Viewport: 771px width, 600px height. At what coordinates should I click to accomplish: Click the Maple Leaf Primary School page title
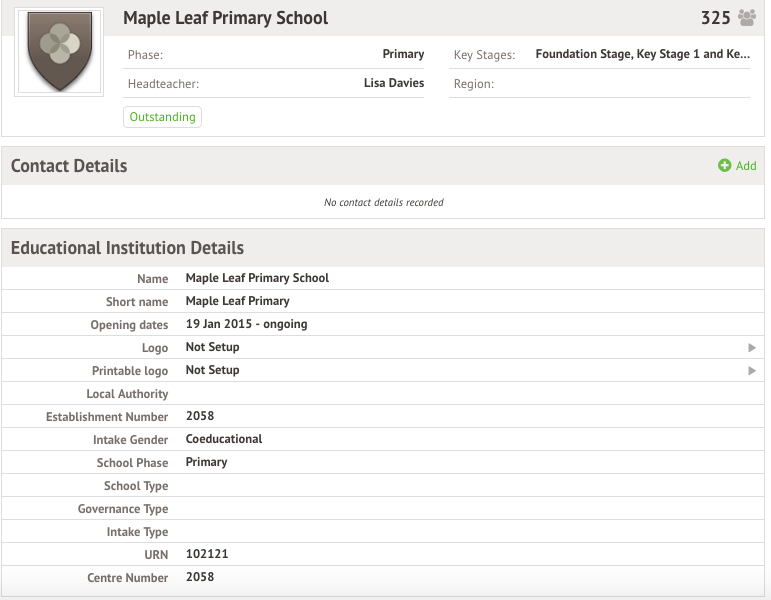coord(225,18)
